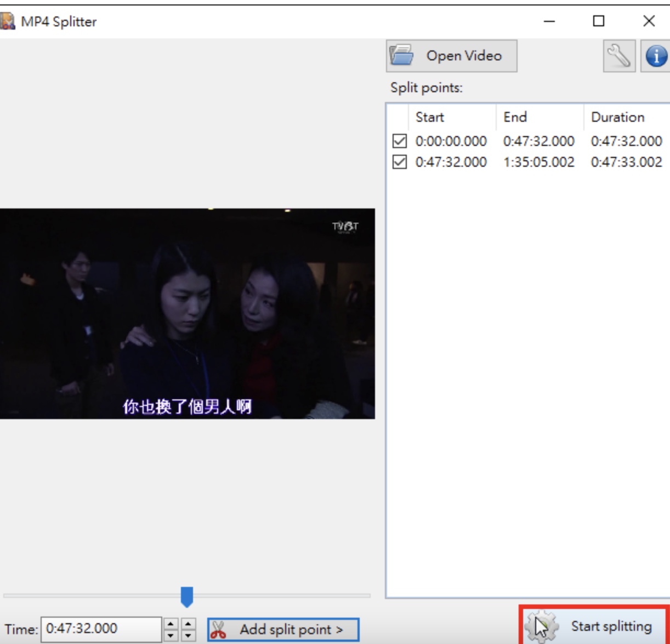The height and width of the screenshot is (644, 670).
Task: Select the 1:35:05.002 end time cell
Action: tap(539, 162)
